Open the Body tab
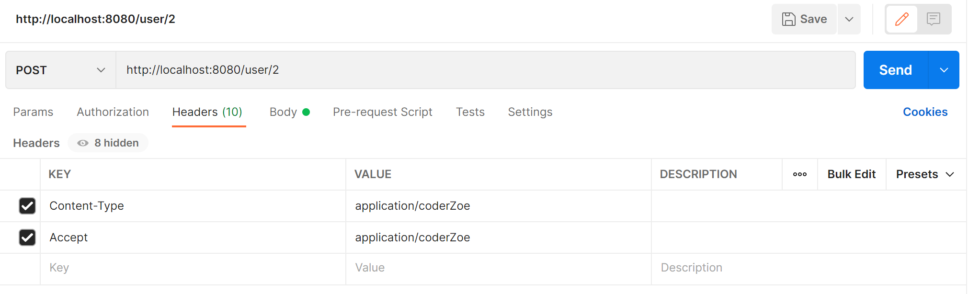 [290, 112]
